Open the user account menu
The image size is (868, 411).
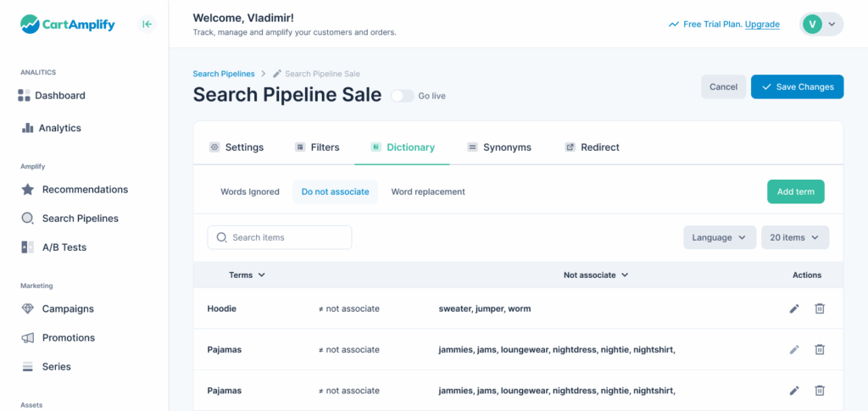(x=821, y=25)
